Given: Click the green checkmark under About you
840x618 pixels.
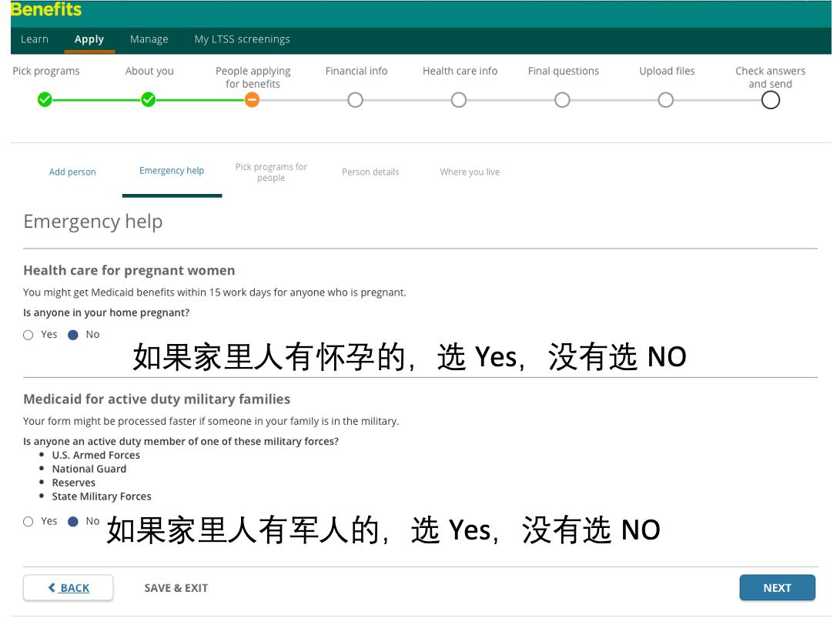Looking at the screenshot, I should [149, 99].
